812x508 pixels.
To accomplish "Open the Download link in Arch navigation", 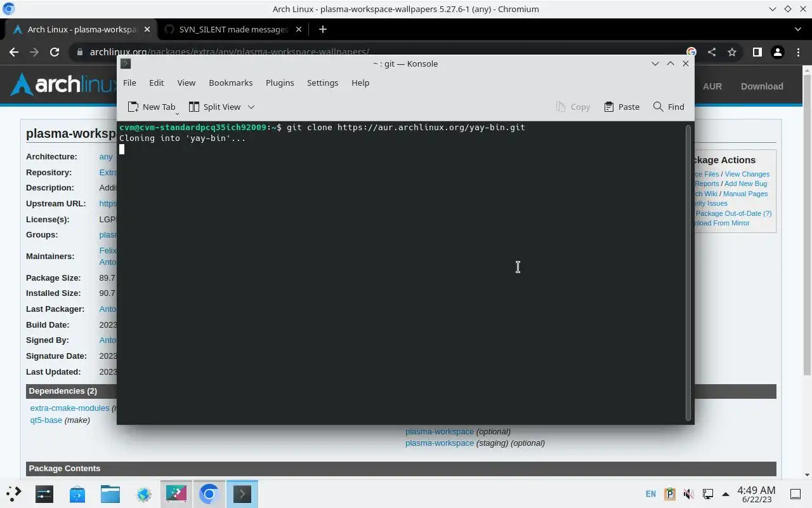I will pyautogui.click(x=762, y=86).
